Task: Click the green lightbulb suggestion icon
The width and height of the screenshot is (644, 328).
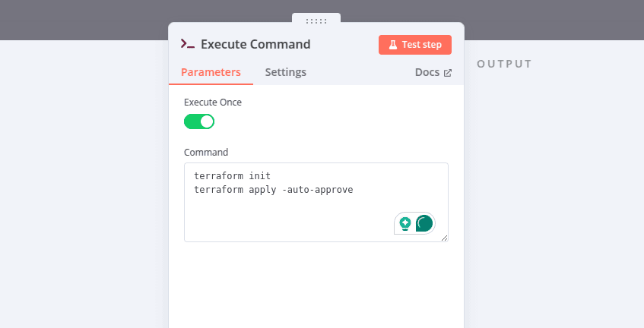Action: pos(405,223)
